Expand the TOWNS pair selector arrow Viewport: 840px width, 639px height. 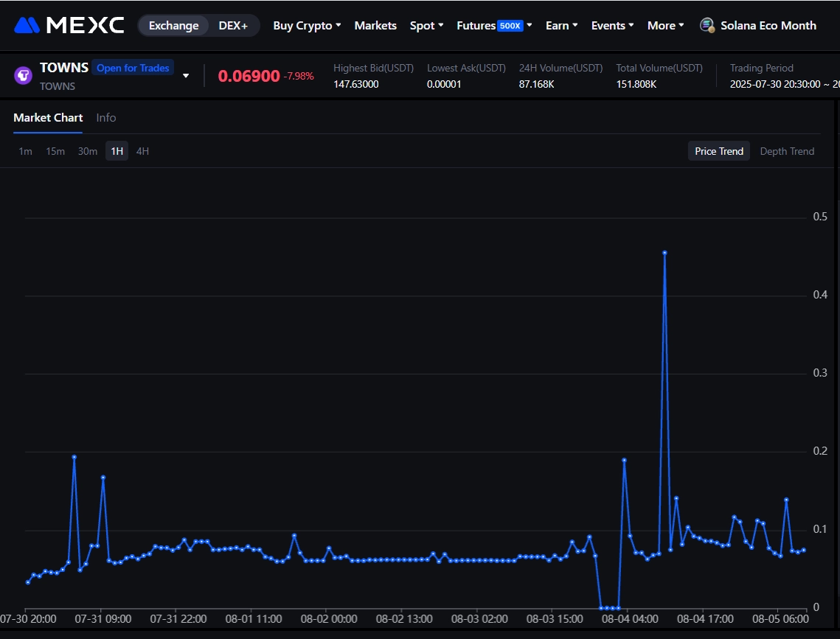[x=185, y=74]
